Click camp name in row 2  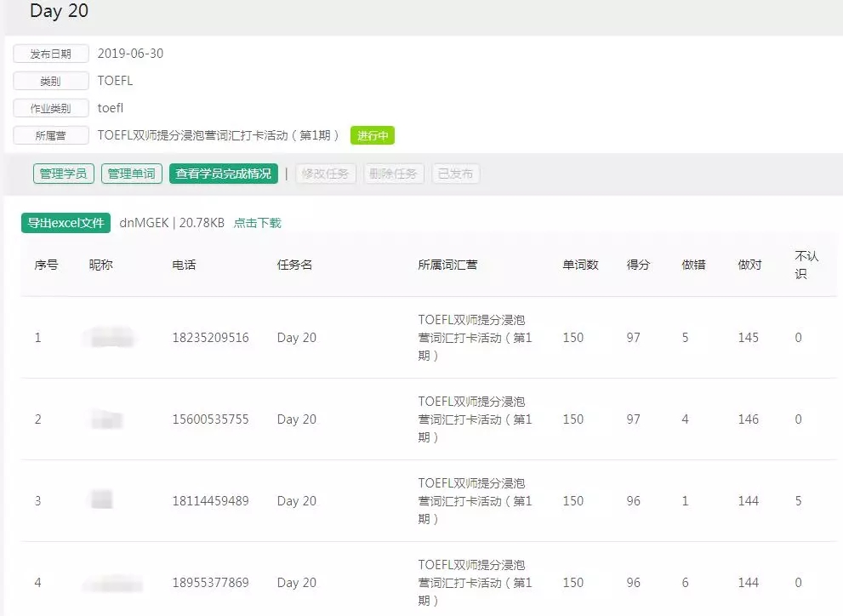click(475, 419)
